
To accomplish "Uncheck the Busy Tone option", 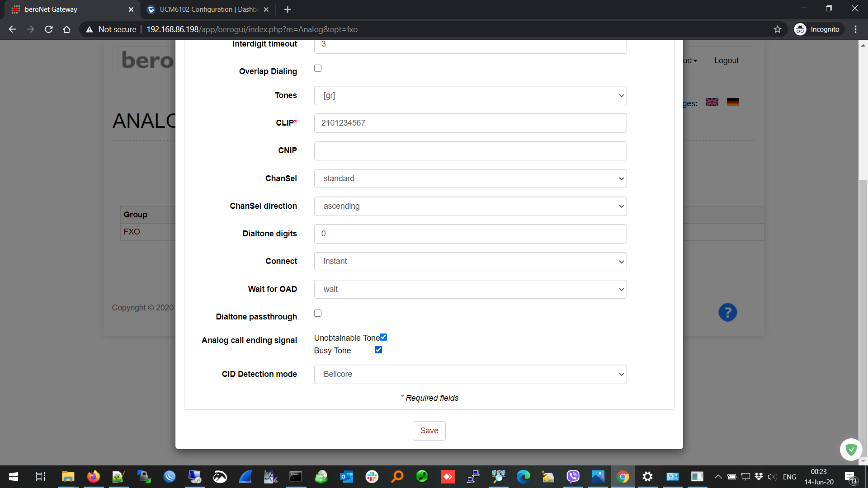I will 378,350.
